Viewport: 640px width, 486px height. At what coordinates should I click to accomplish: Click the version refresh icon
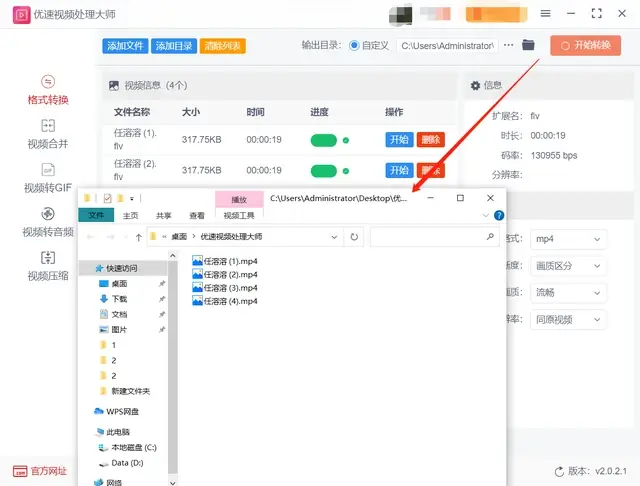tap(559, 472)
